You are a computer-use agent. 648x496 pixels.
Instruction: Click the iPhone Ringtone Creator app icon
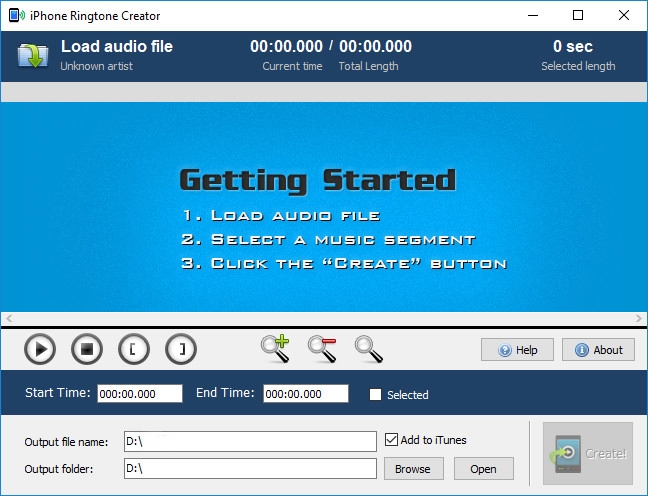[17, 16]
